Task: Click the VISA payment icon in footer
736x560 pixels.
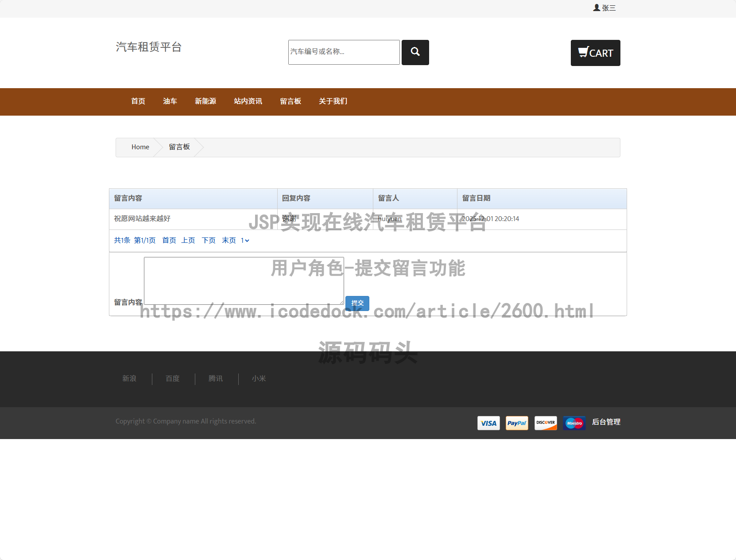Action: tap(488, 423)
